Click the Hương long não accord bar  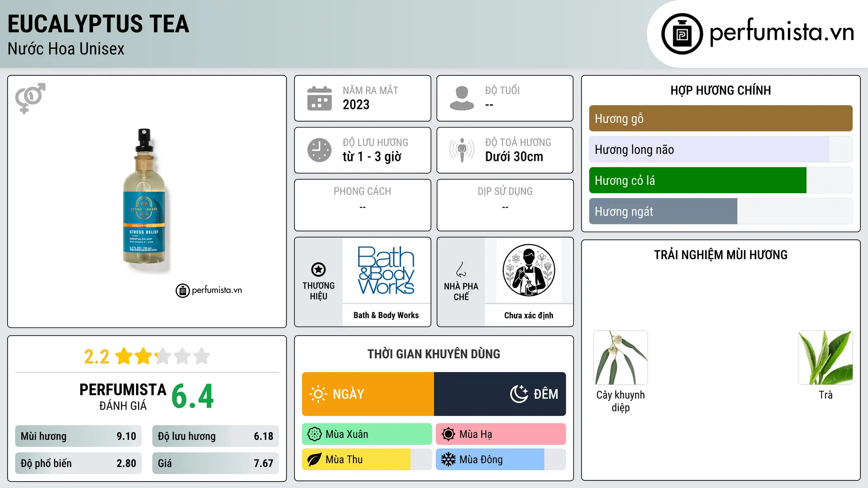[x=721, y=150]
